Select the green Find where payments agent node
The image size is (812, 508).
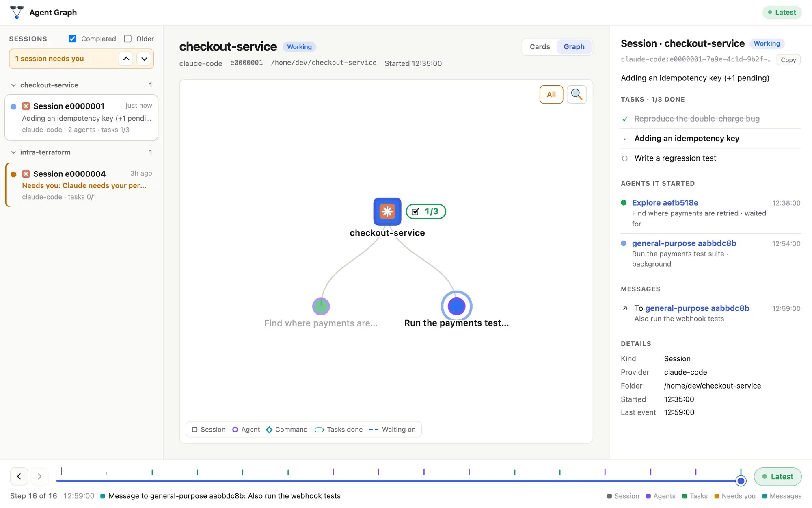coord(321,306)
